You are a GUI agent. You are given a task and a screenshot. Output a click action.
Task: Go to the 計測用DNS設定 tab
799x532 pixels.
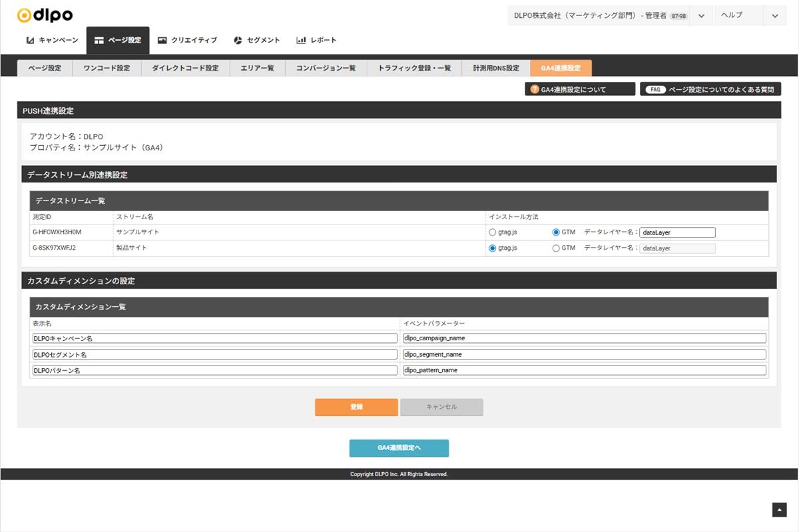pos(496,68)
